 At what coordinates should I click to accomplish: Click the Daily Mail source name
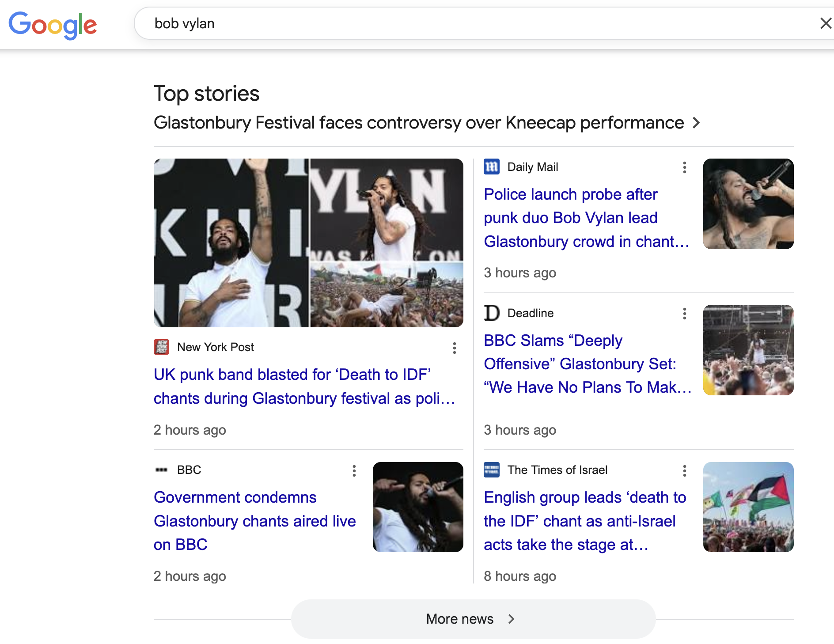[533, 167]
